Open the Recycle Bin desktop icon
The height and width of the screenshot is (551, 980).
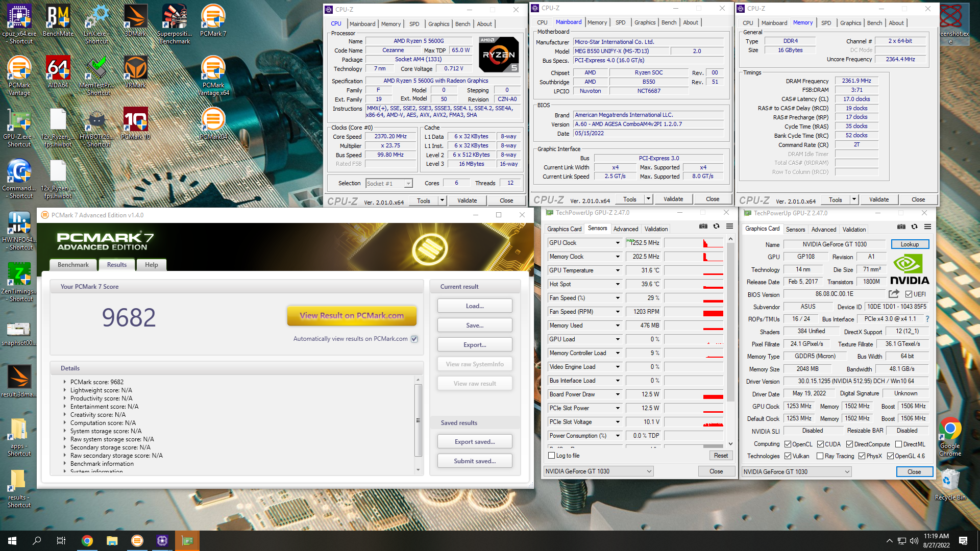tap(950, 485)
